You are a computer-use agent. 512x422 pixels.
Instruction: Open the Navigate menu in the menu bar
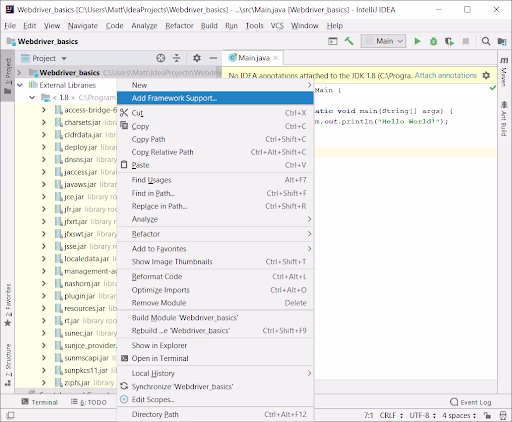pos(83,26)
